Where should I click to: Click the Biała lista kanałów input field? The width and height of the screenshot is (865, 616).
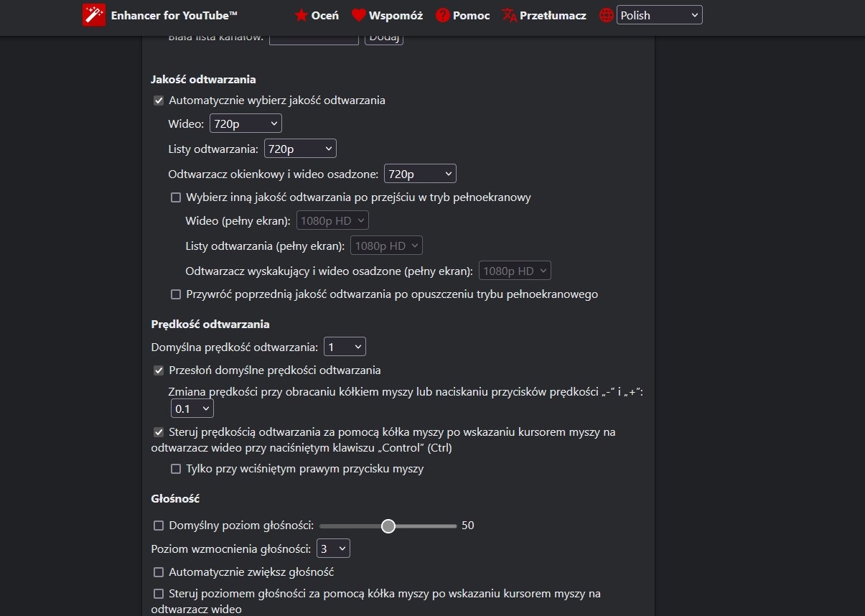[x=314, y=37]
